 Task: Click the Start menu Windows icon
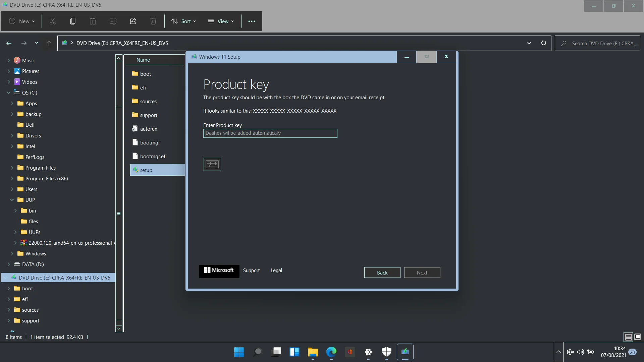tap(239, 351)
